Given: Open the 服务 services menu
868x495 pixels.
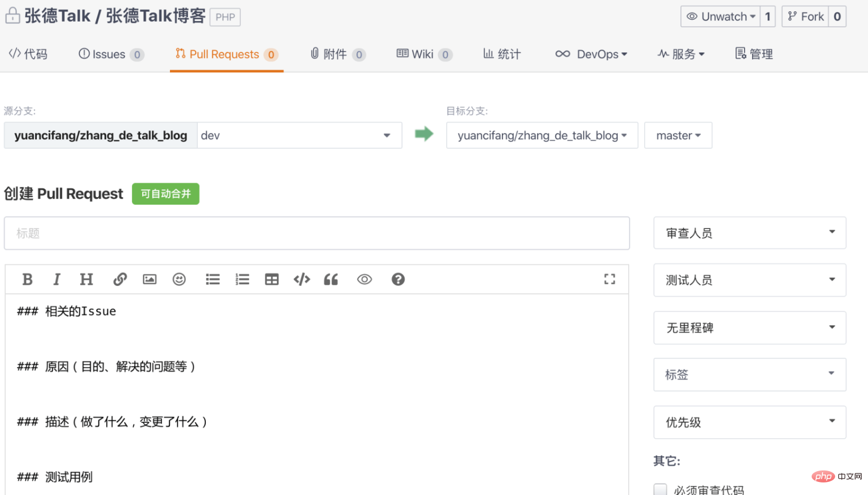Looking at the screenshot, I should (681, 54).
